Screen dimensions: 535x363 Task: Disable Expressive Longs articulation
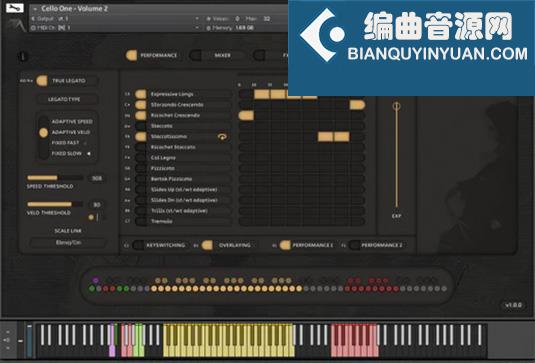[141, 94]
